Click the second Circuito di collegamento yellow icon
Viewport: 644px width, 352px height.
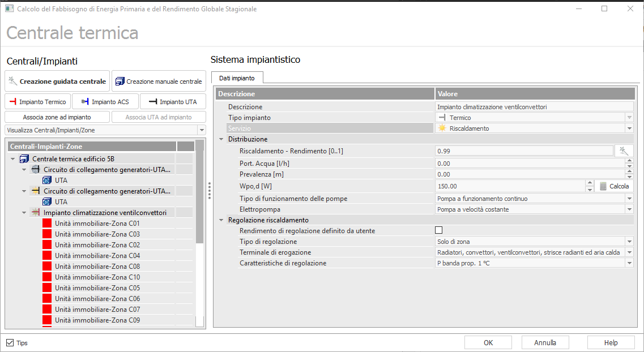coord(36,191)
